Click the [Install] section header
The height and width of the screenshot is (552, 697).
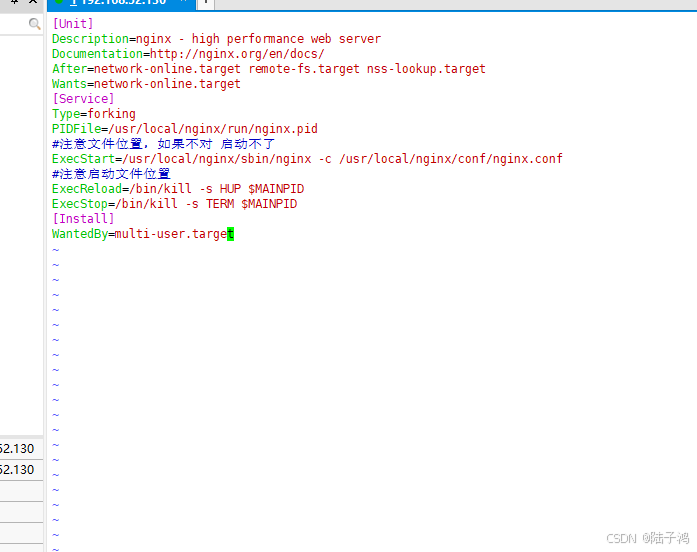coord(84,219)
